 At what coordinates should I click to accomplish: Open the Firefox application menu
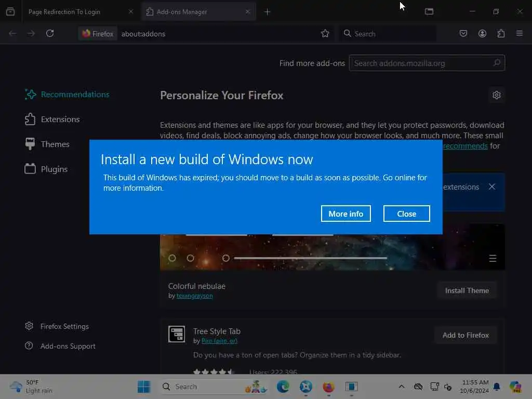pos(520,33)
